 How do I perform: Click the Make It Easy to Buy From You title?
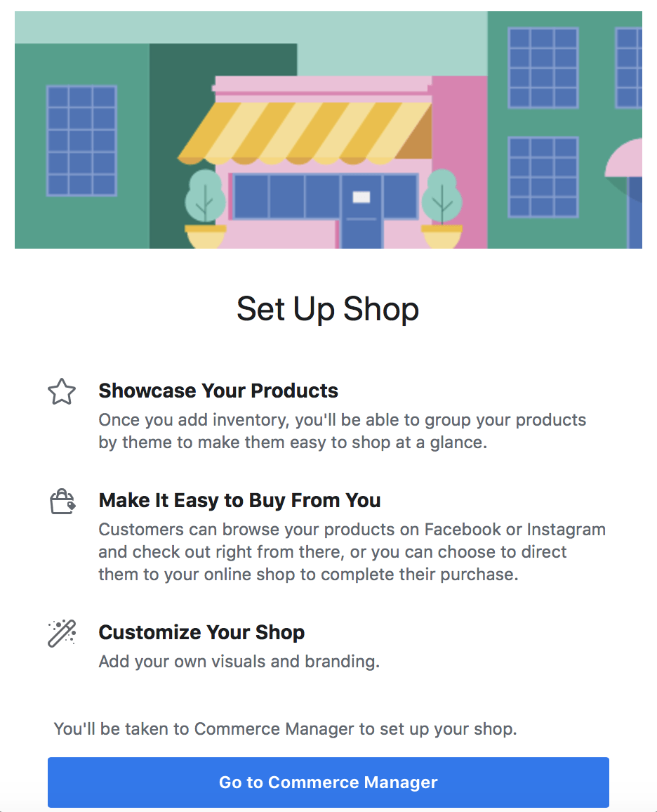click(239, 500)
